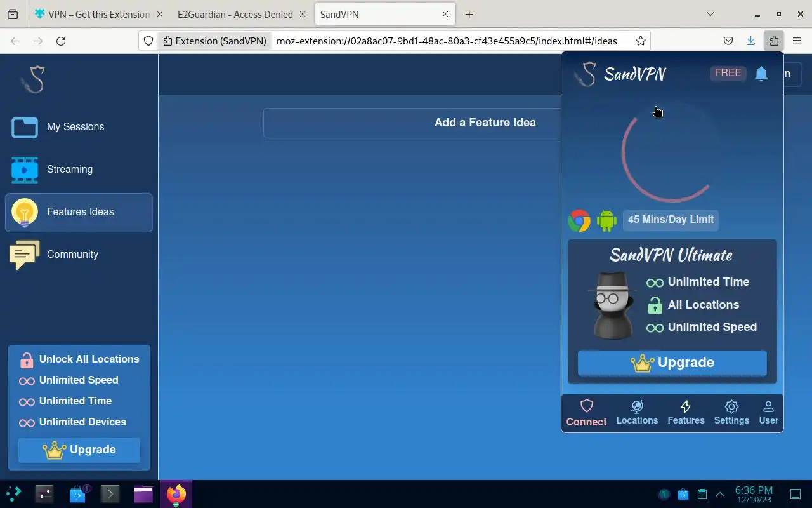Open clipboard icon in system tray
Screen dimensions: 812x508
tap(702, 494)
